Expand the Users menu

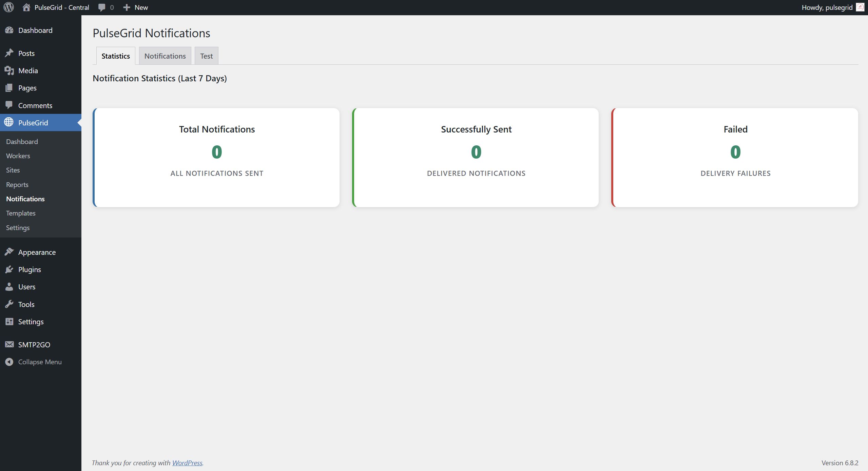pos(26,287)
